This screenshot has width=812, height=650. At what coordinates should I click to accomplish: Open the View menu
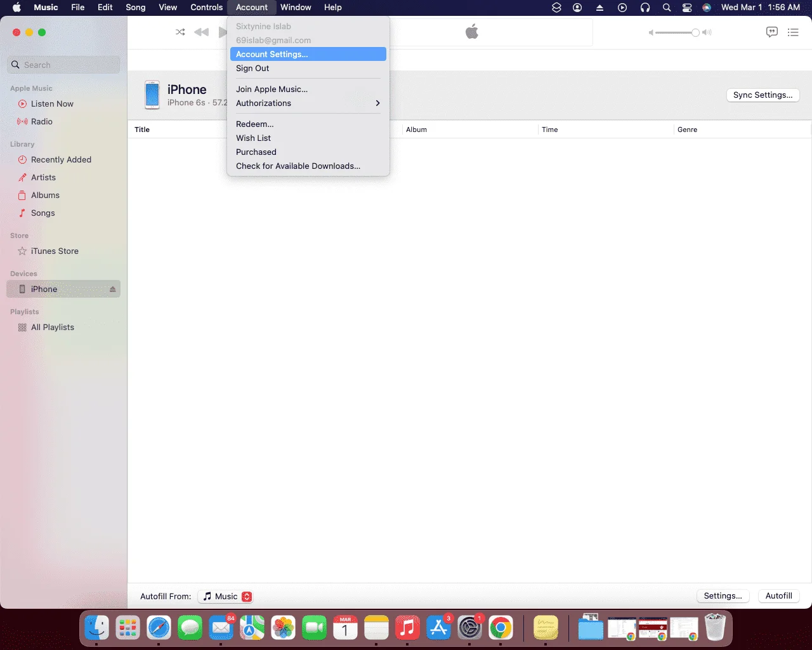(168, 8)
